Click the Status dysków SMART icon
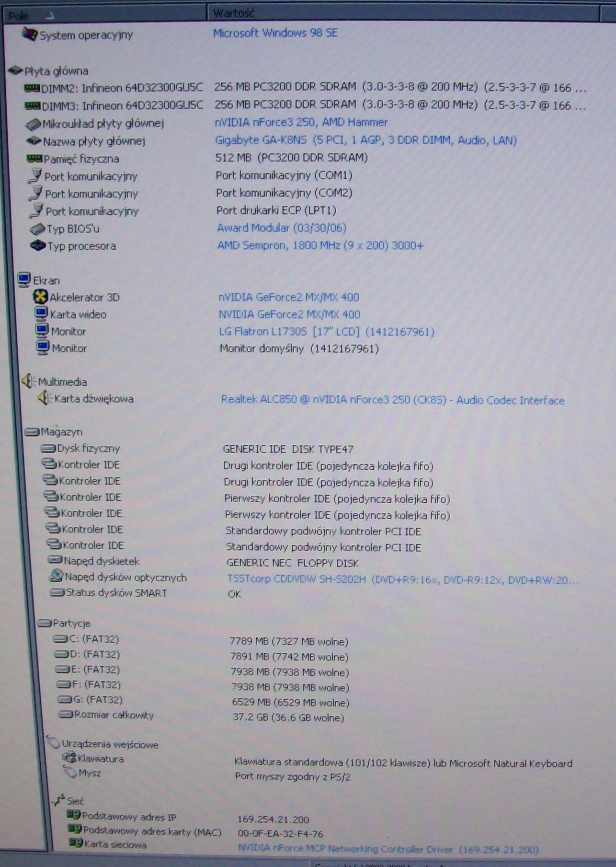This screenshot has height=867, width=616. [57, 593]
